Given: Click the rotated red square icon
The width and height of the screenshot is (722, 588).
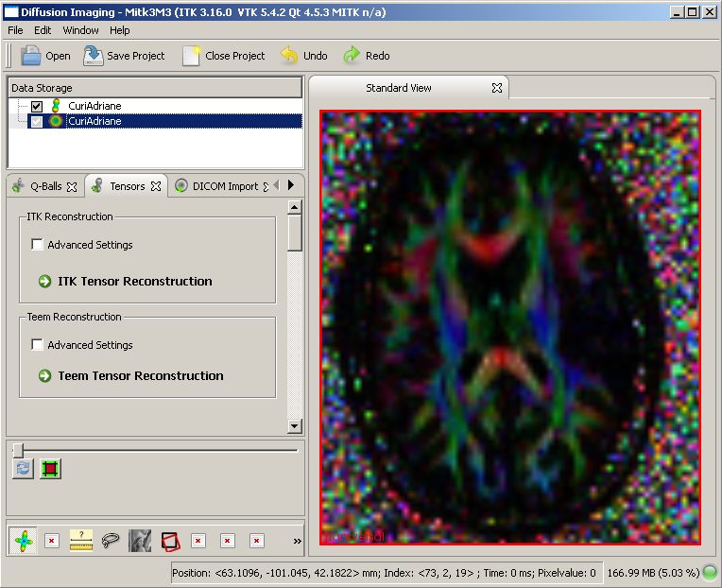Looking at the screenshot, I should [x=170, y=541].
